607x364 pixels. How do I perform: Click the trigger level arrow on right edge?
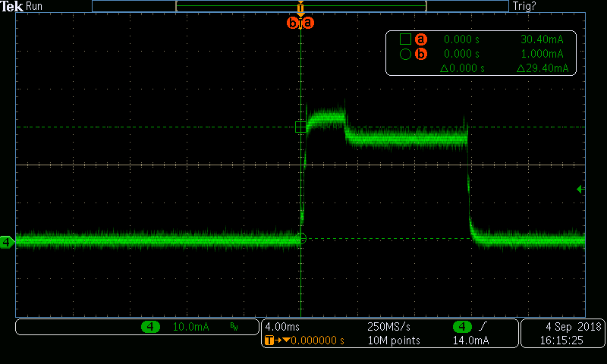coord(580,189)
